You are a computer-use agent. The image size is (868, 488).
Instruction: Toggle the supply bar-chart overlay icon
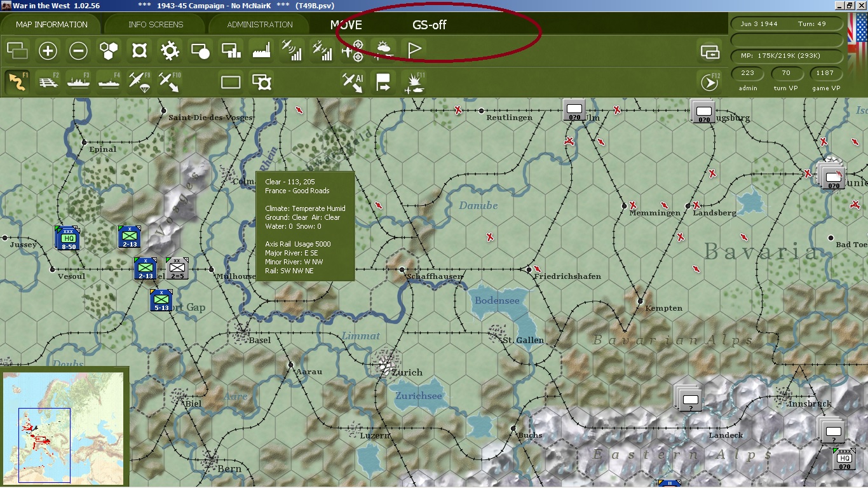[231, 50]
